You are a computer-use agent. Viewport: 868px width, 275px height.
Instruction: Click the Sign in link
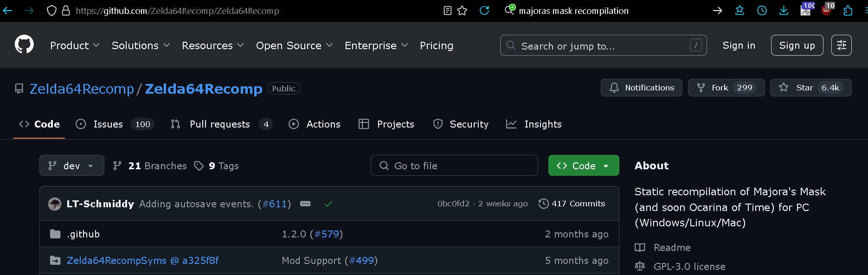739,45
